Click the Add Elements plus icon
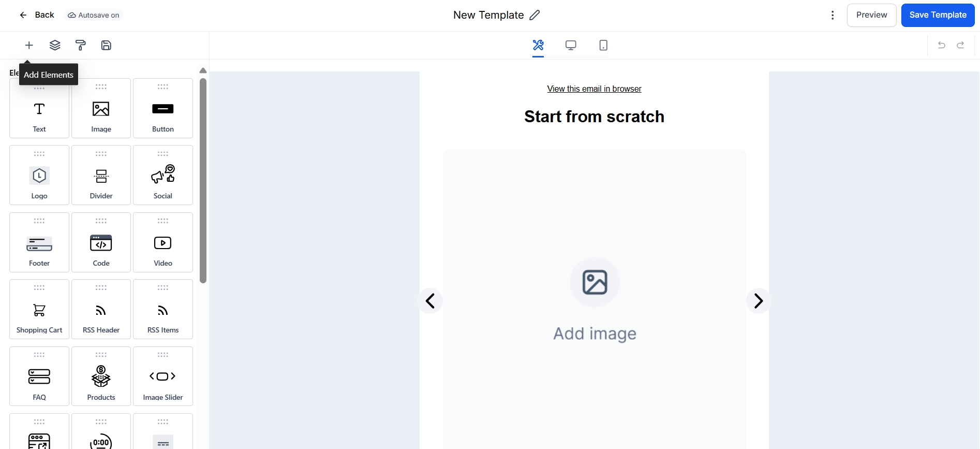This screenshot has height=449, width=980. (29, 46)
